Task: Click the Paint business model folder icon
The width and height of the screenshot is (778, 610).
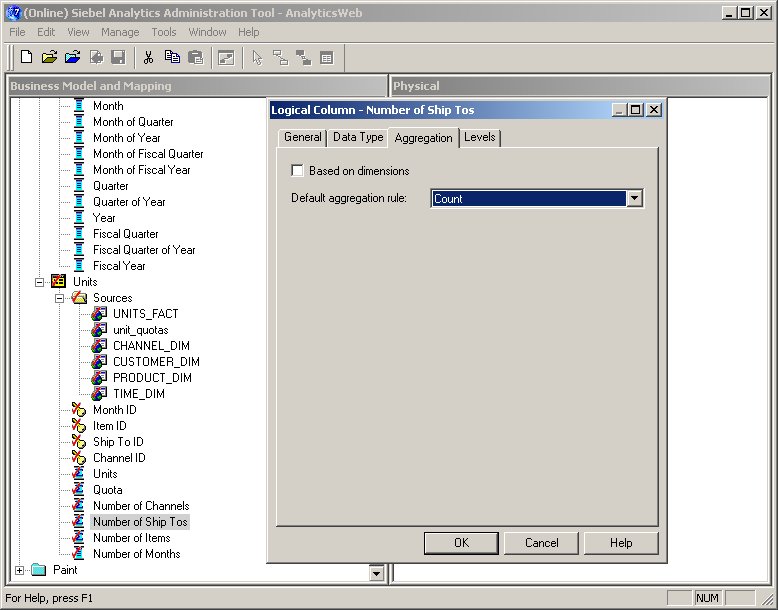Action: coord(39,569)
